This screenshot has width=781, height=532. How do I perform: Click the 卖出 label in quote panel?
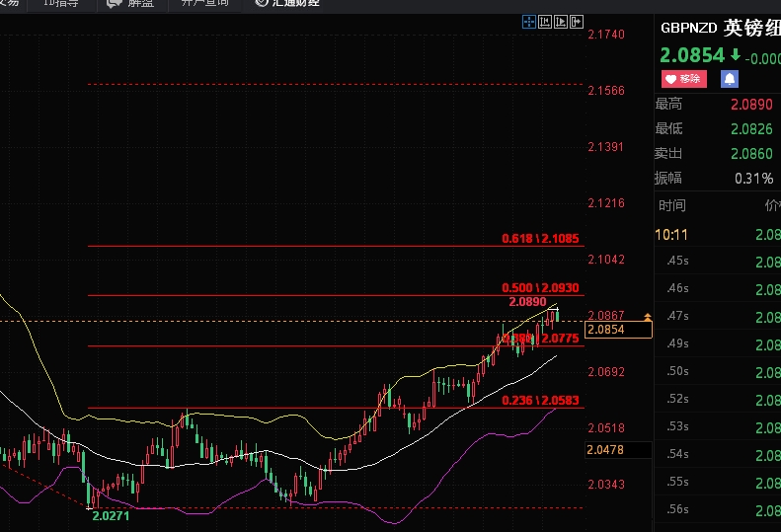point(668,153)
